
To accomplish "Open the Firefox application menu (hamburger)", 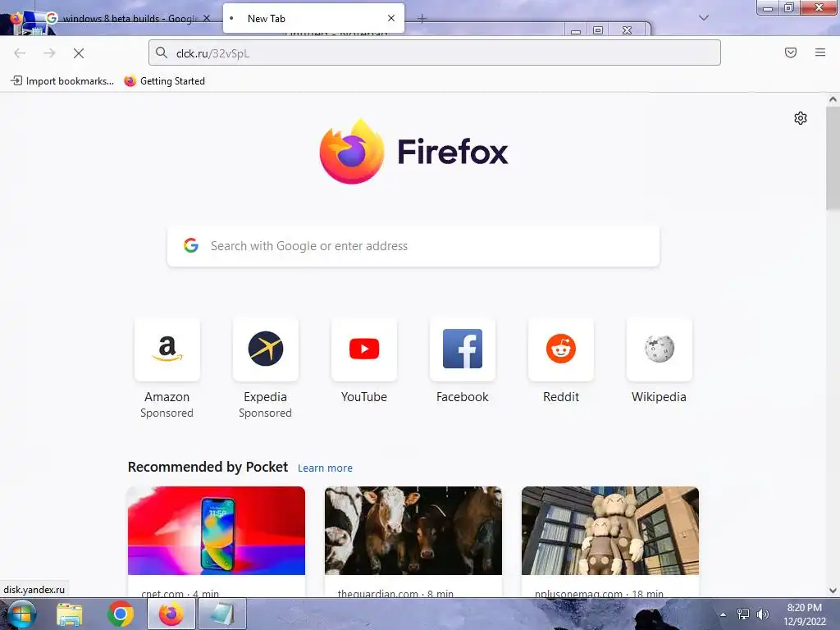I will [x=820, y=52].
